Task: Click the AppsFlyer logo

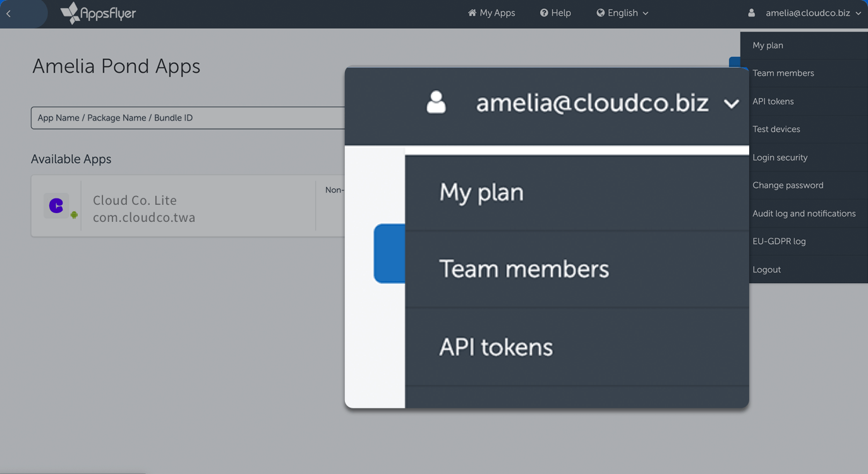Action: [x=98, y=13]
